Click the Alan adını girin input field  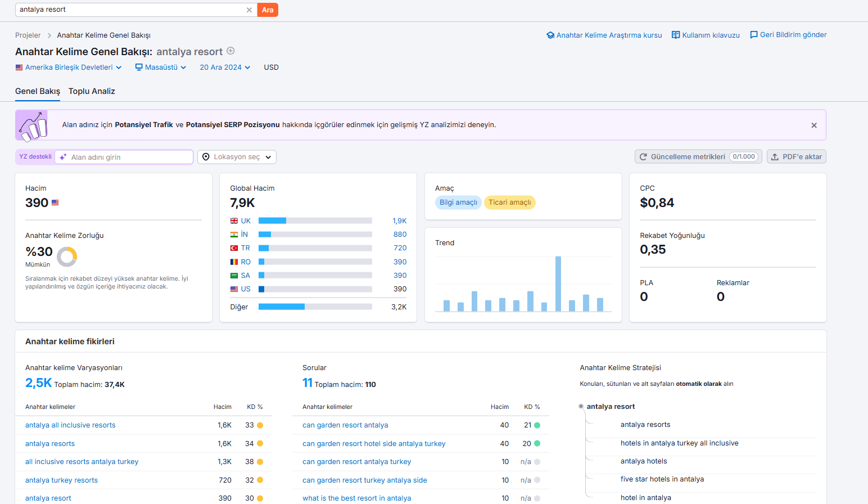pyautogui.click(x=124, y=157)
